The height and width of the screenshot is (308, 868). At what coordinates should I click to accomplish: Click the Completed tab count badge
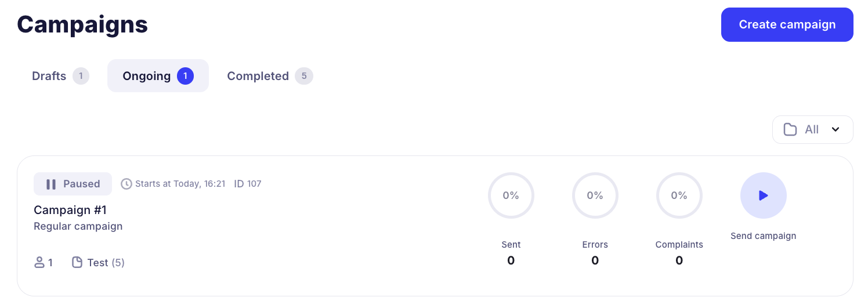pyautogui.click(x=303, y=76)
